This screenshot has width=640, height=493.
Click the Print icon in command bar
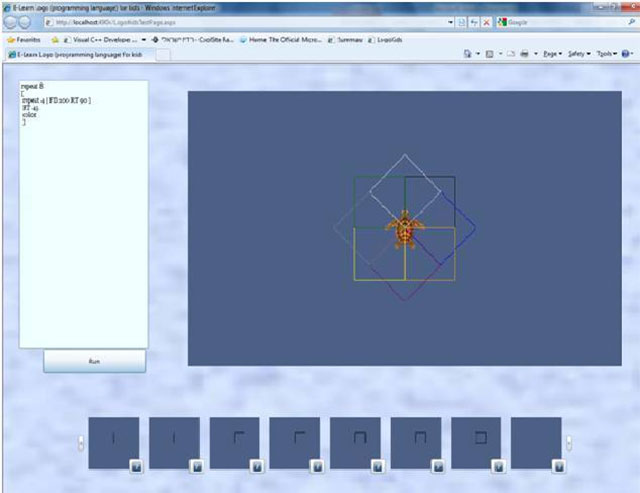(523, 54)
